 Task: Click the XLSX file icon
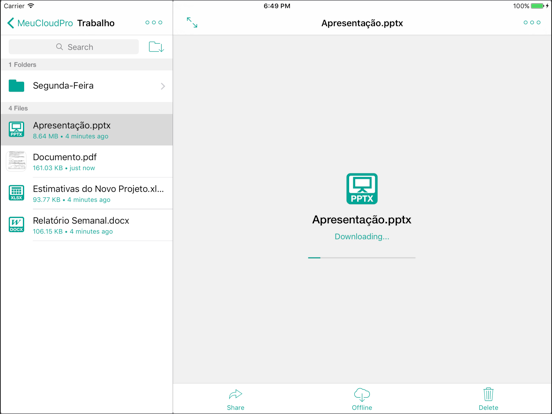[x=16, y=193]
